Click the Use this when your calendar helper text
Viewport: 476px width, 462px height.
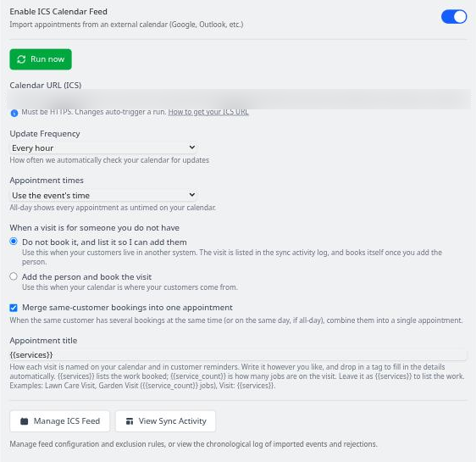[x=130, y=287]
